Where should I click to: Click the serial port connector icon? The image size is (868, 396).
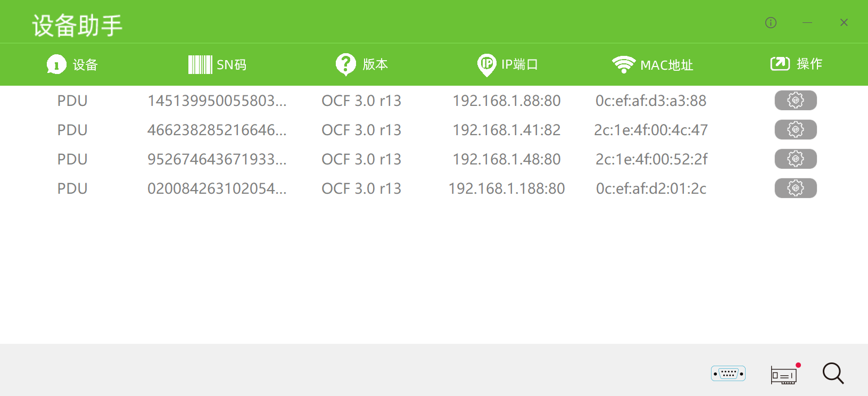pos(728,374)
